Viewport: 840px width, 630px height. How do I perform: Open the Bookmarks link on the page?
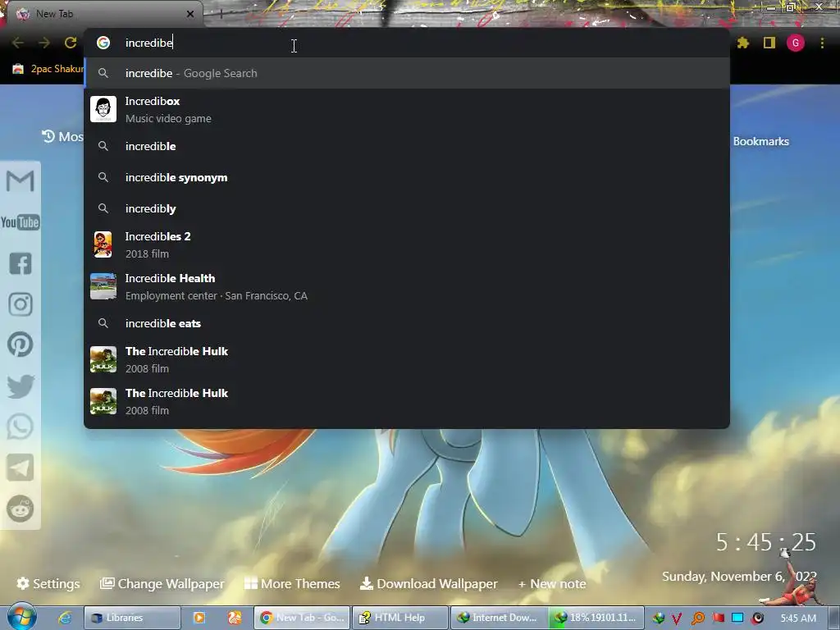click(760, 141)
